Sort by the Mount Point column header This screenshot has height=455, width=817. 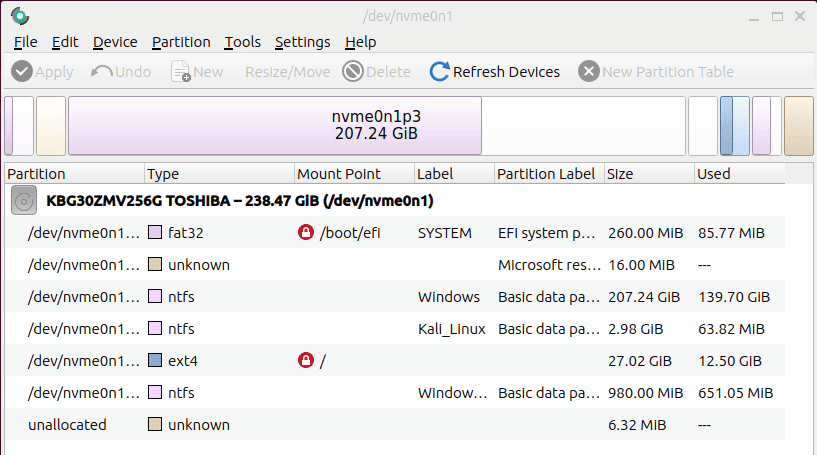pos(354,174)
